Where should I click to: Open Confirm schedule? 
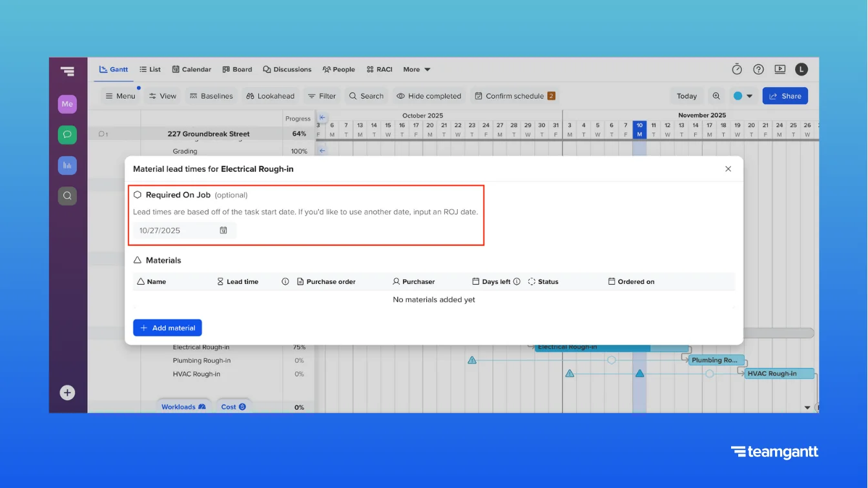tap(515, 96)
